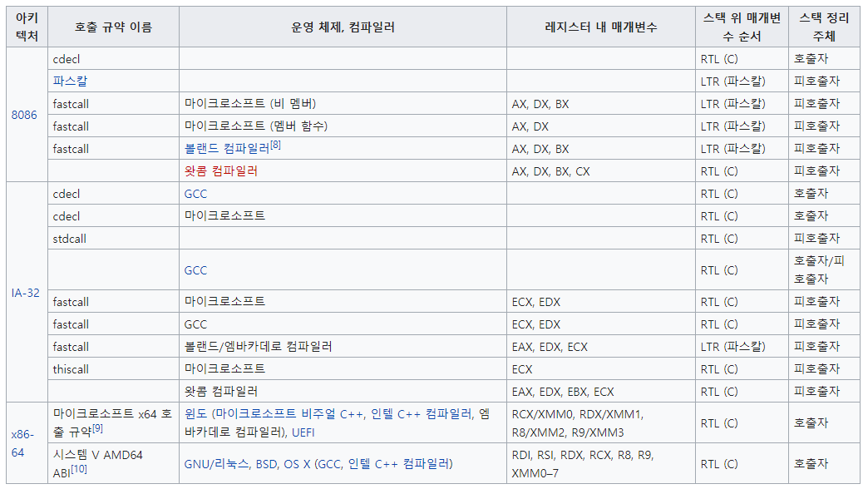
Task: Open the GCC link in the IA-32 cdecl row
Action: coord(195,194)
